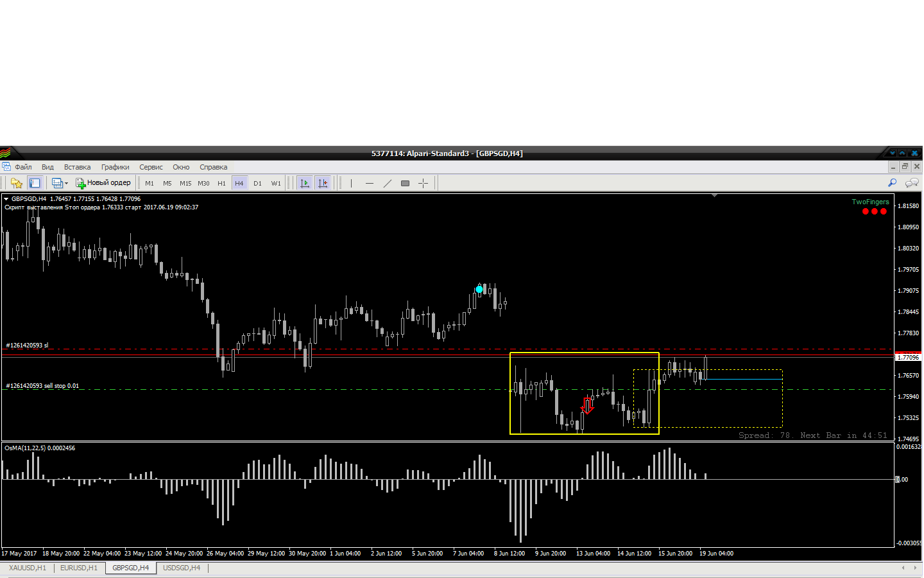
Task: Click the Spread 78 Next Bar text
Action: pyautogui.click(x=813, y=435)
